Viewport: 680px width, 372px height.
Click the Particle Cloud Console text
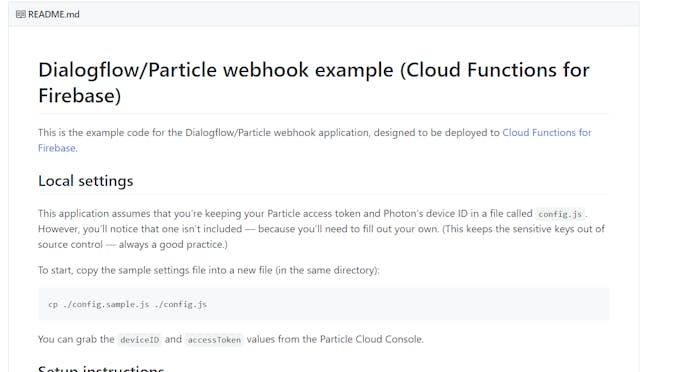coord(371,339)
